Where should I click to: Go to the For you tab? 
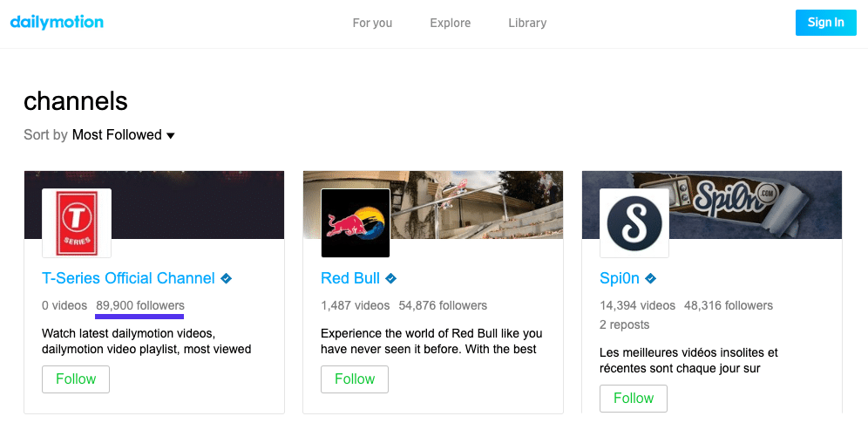372,23
